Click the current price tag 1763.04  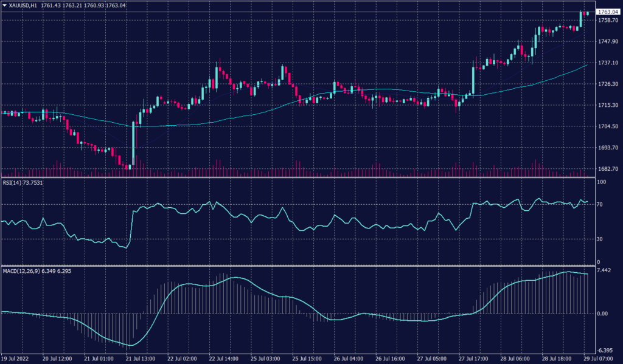[x=607, y=11]
